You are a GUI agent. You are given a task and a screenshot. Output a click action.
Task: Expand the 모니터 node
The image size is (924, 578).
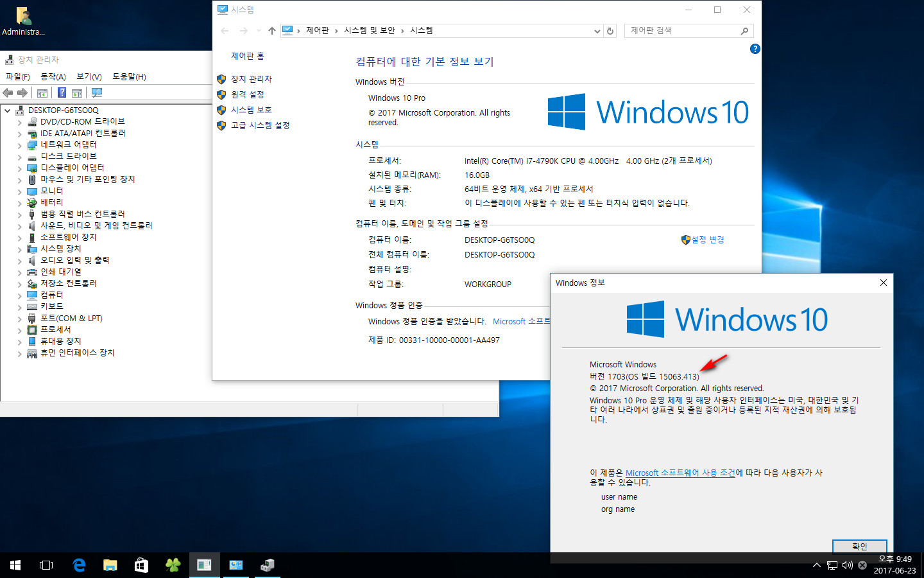click(19, 191)
